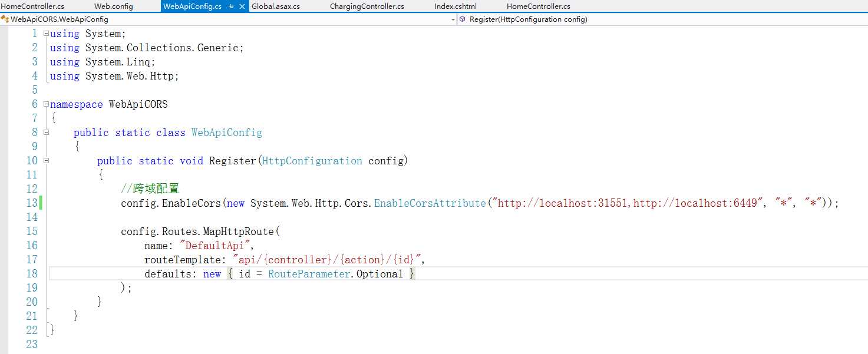Click 'RouteParameter' on line 18
868x354 pixels.
tap(309, 274)
